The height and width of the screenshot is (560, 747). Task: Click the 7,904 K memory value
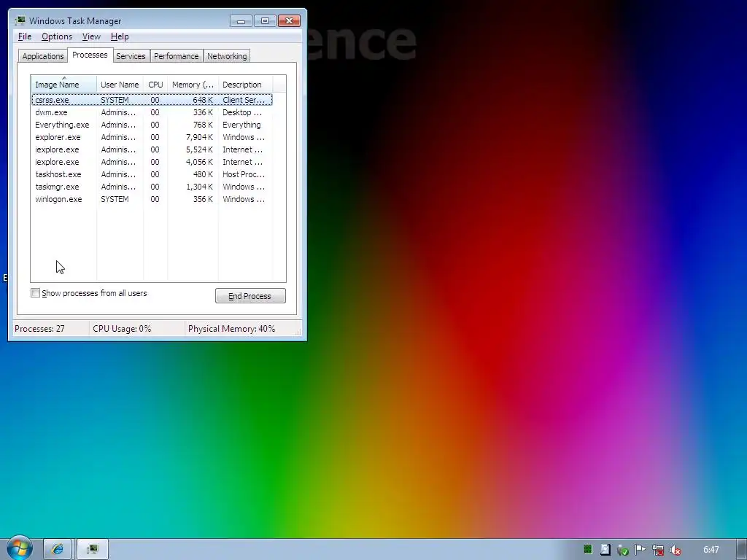pyautogui.click(x=199, y=137)
